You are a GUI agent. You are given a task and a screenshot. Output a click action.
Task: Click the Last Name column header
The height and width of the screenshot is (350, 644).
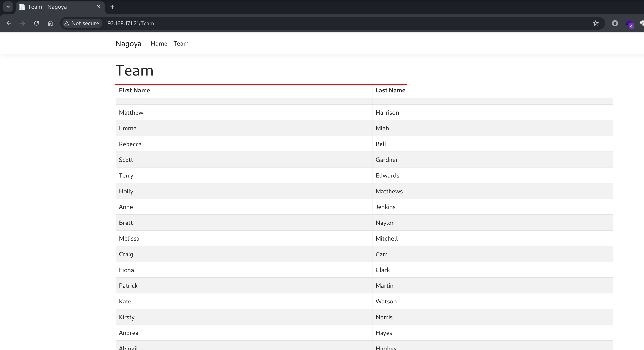pos(390,90)
